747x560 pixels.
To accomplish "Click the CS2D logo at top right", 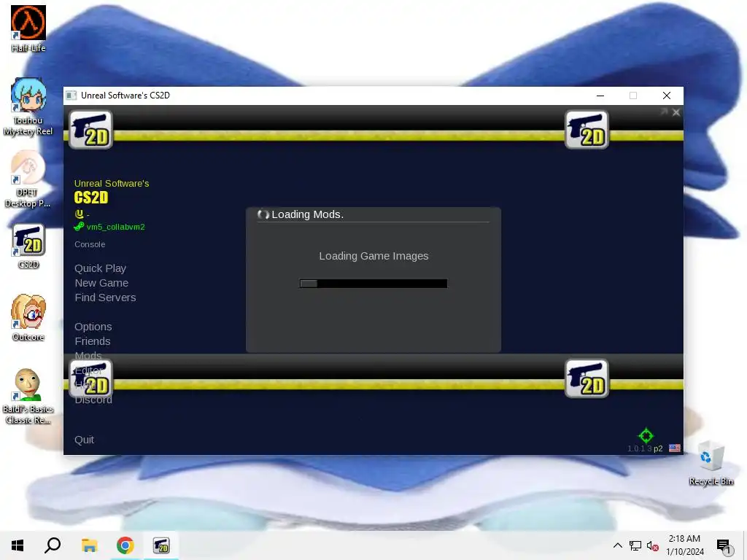I will pyautogui.click(x=587, y=130).
